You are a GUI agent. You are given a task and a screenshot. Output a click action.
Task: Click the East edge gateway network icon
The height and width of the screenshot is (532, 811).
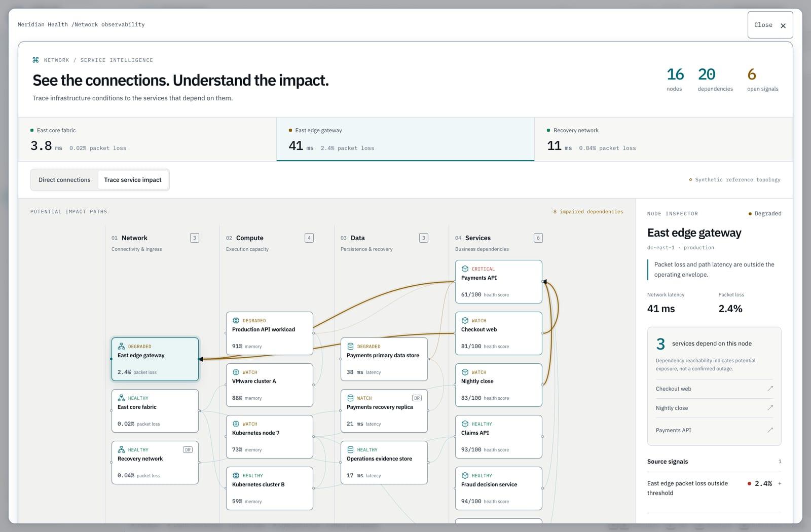pyautogui.click(x=121, y=347)
